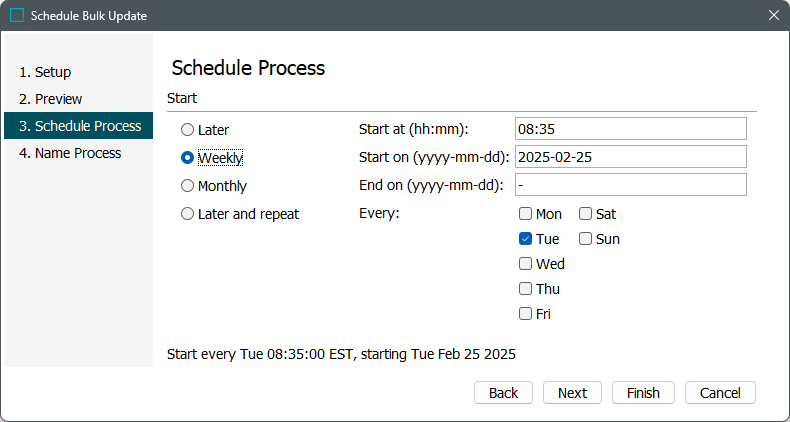Uncheck the Tue checkbox
This screenshot has height=422, width=790.
(x=525, y=239)
